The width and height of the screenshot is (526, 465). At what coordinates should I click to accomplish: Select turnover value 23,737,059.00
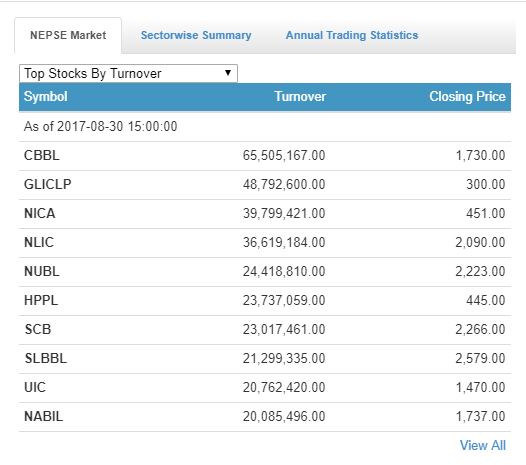[284, 300]
